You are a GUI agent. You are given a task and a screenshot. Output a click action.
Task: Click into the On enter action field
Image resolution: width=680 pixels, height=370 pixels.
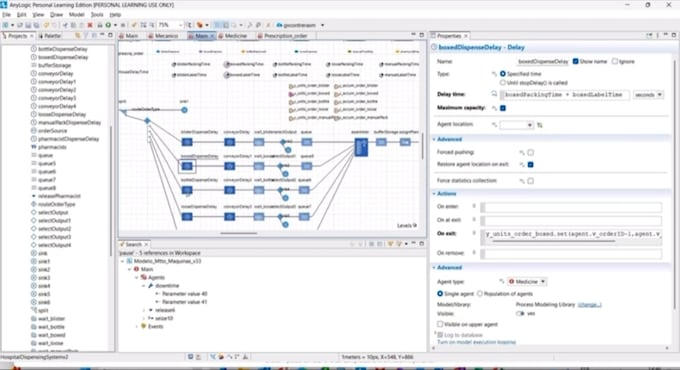[571, 207]
